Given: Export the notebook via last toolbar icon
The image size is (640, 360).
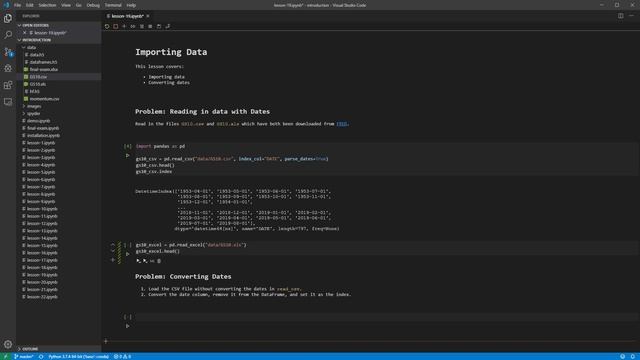Looking at the screenshot, I should click(x=168, y=26).
